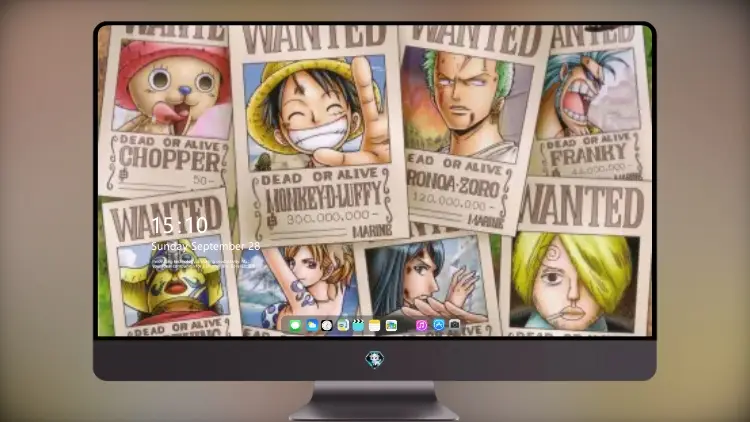Open the Notes app in the dock
Image resolution: width=750 pixels, height=422 pixels.
coord(375,325)
